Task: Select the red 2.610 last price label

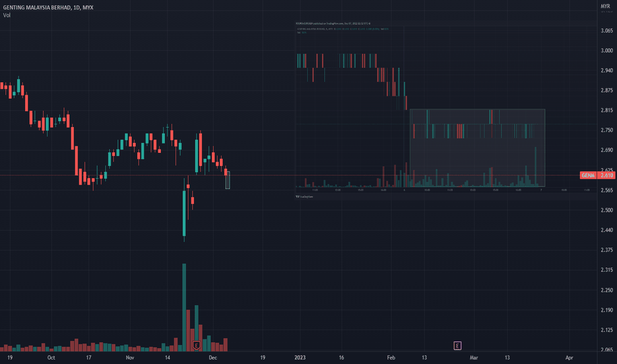Action: click(x=607, y=175)
